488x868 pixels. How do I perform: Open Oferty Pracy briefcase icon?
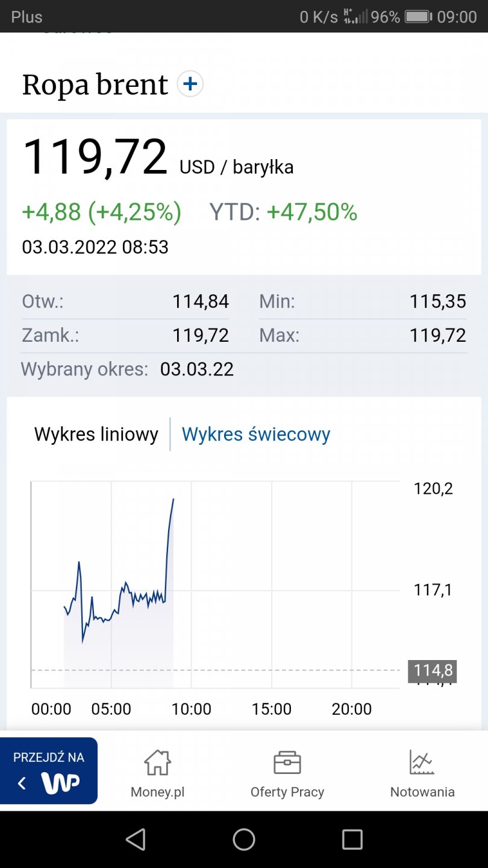click(x=287, y=763)
